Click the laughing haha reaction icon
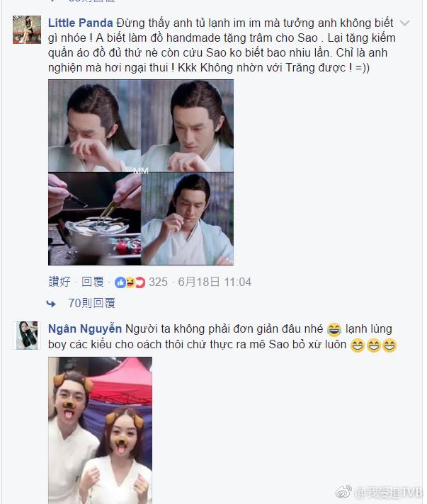 (x=130, y=282)
